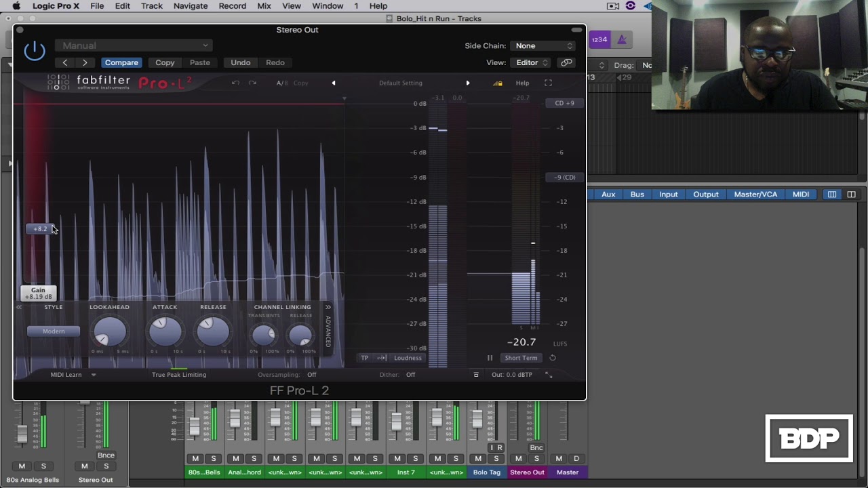Click the Release knob
The image size is (868, 488).
point(213,331)
